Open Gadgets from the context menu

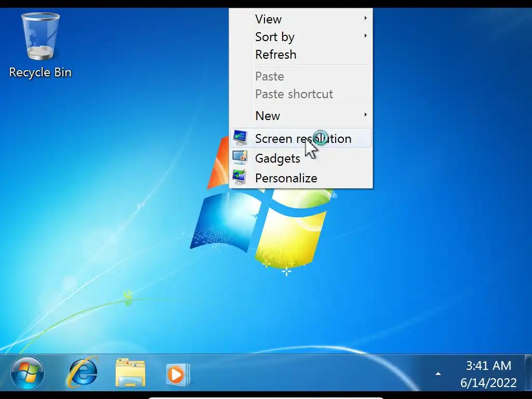click(x=301, y=158)
